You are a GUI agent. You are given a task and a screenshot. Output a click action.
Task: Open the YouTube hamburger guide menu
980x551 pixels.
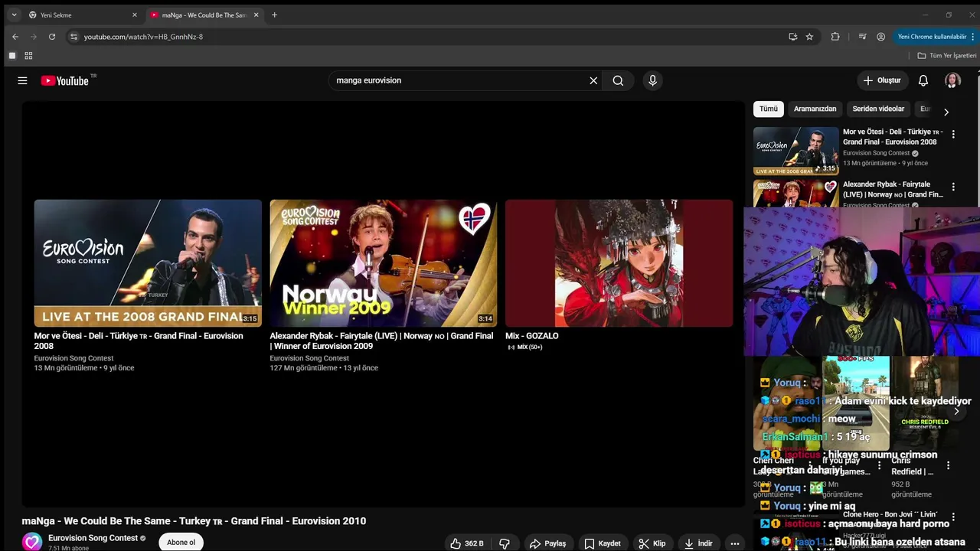point(22,80)
